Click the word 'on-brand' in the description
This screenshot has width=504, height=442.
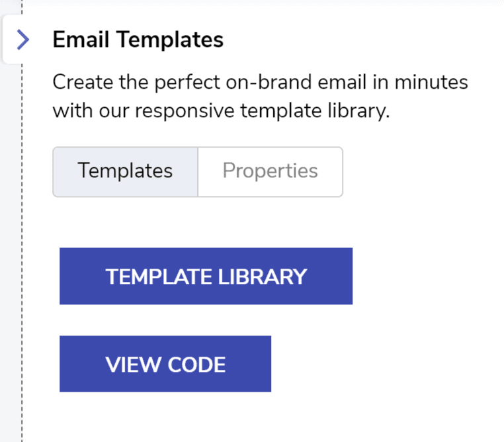pos(269,82)
